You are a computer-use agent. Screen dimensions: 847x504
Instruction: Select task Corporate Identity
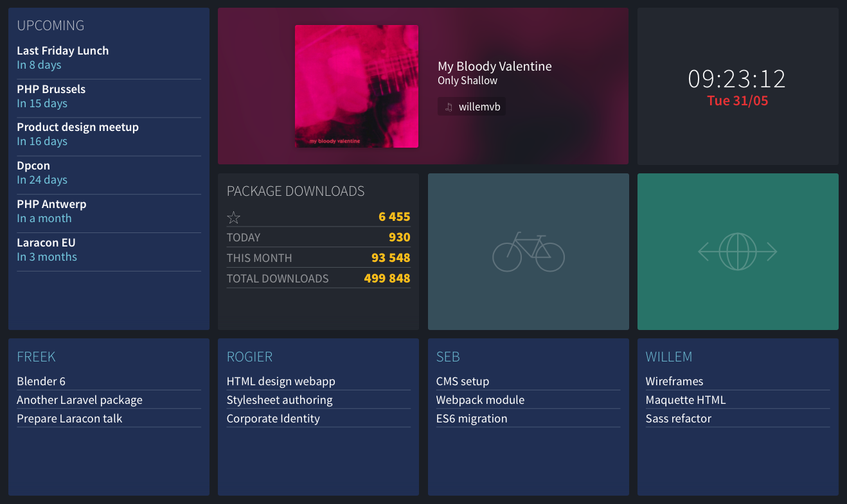point(273,419)
